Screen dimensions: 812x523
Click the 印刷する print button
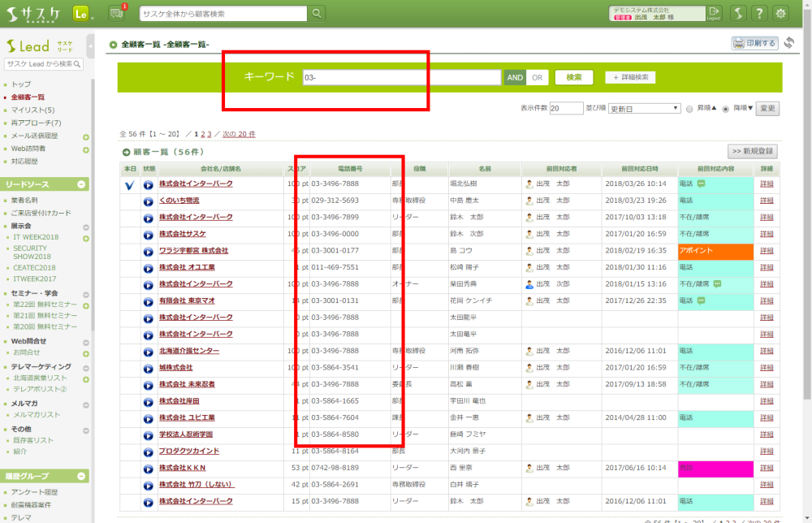[754, 43]
